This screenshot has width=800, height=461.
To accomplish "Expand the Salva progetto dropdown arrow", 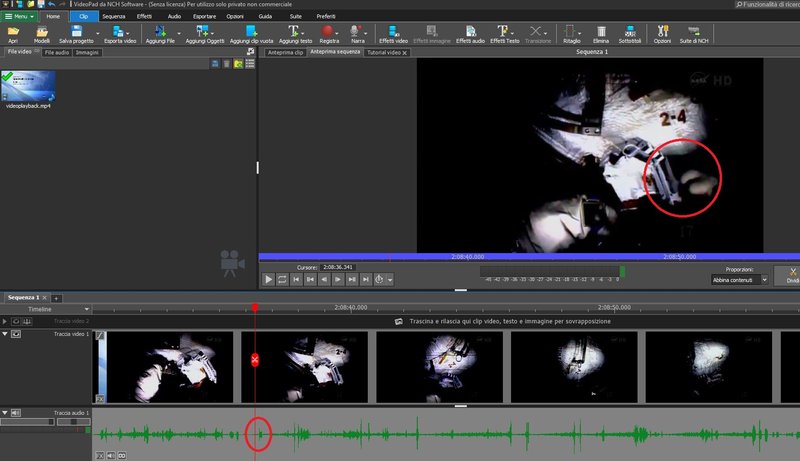I will pyautogui.click(x=98, y=34).
